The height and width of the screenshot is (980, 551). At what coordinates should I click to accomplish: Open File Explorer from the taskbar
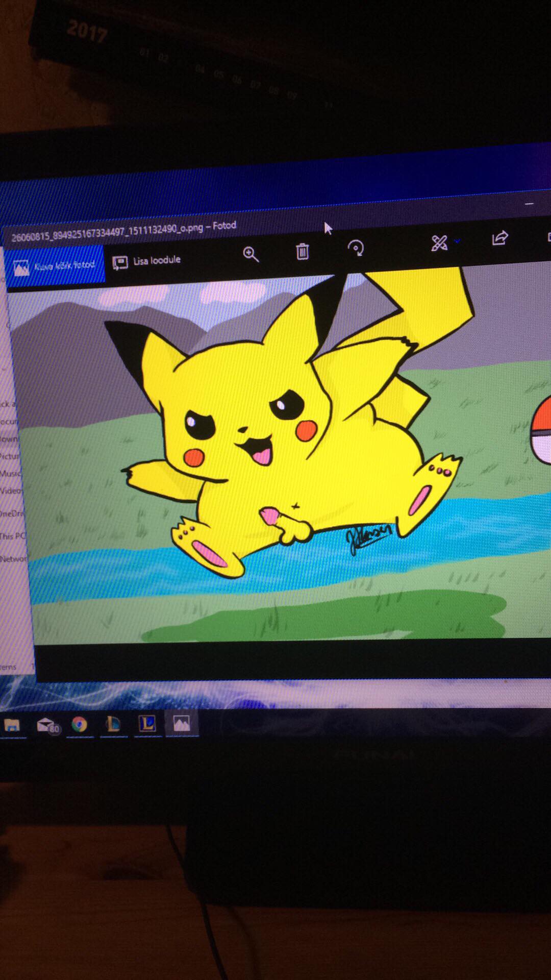pyautogui.click(x=12, y=725)
